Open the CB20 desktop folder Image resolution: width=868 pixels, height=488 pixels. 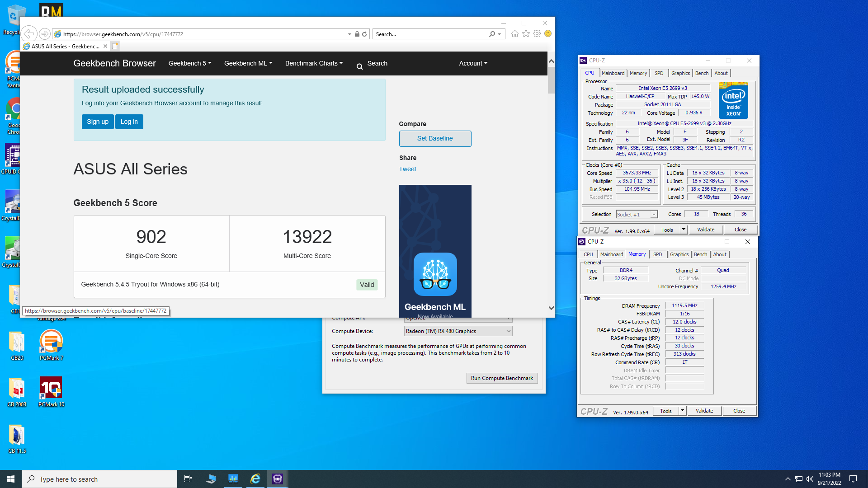point(17,345)
